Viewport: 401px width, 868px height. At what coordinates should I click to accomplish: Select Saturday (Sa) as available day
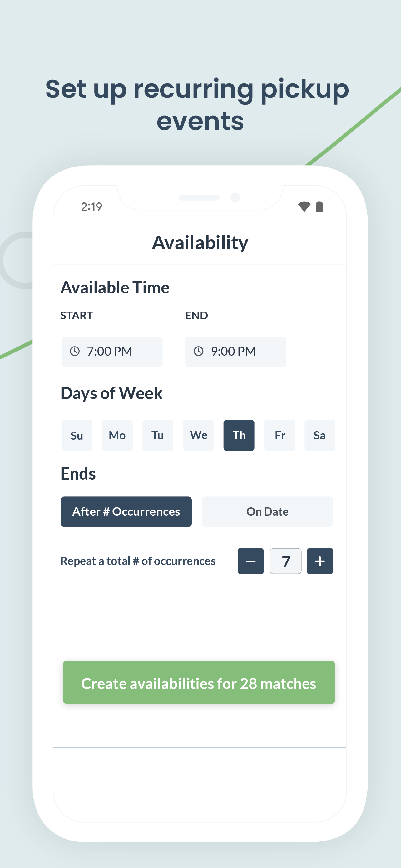tap(320, 435)
